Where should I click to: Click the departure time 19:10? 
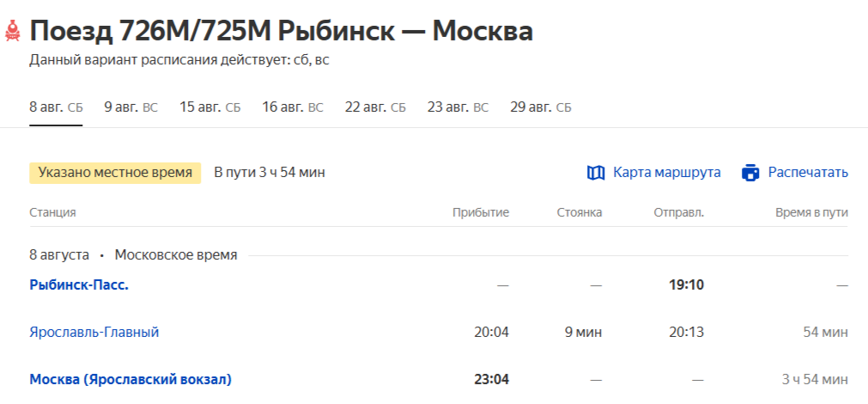pyautogui.click(x=687, y=285)
